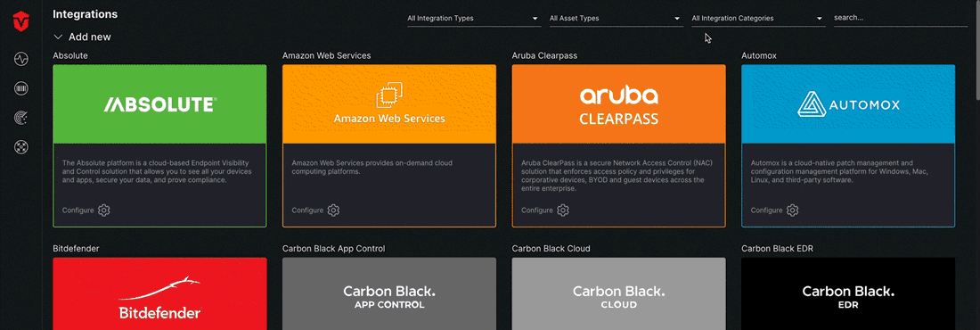Open the activity pulse sidebar icon
The height and width of the screenshot is (330, 980).
tap(21, 60)
